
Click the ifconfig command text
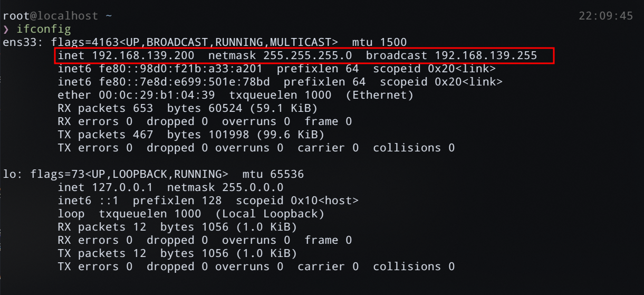pos(44,29)
